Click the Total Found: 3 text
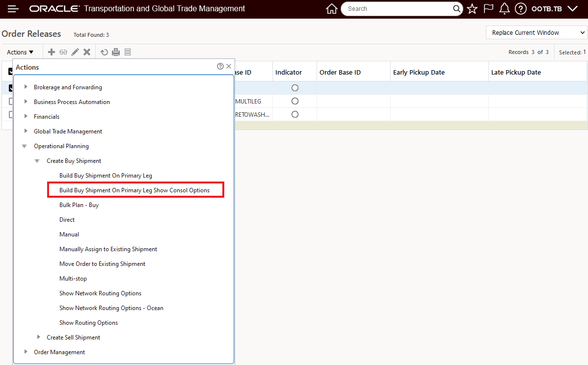 [91, 35]
